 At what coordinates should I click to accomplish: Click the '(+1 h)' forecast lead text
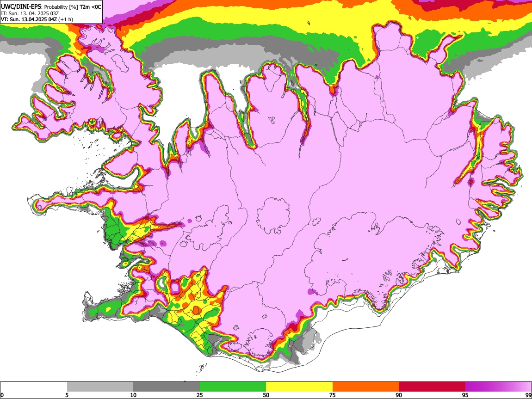click(x=66, y=19)
